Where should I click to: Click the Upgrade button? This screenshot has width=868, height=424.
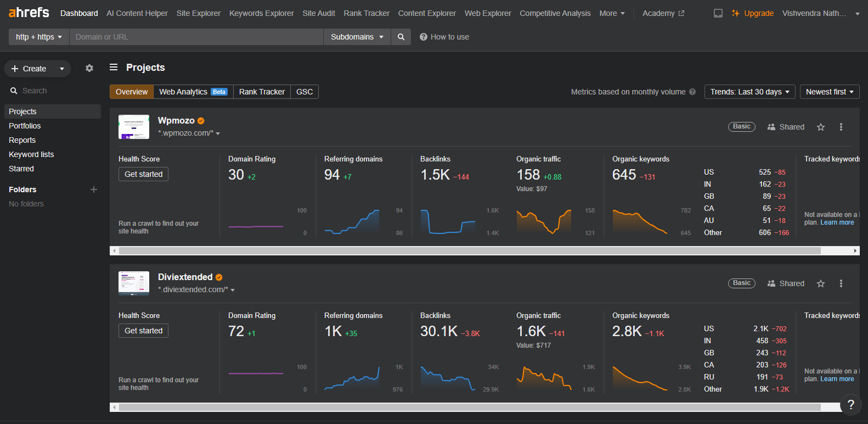[x=753, y=13]
